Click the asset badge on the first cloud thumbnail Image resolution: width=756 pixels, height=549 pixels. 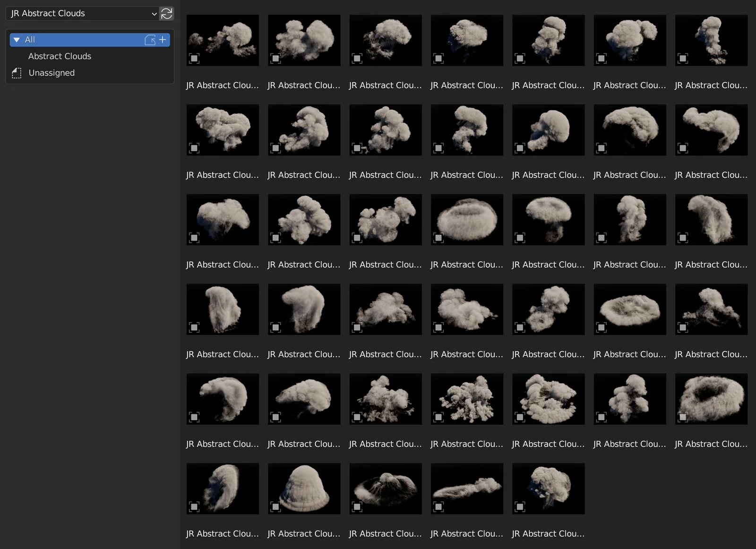coord(194,59)
